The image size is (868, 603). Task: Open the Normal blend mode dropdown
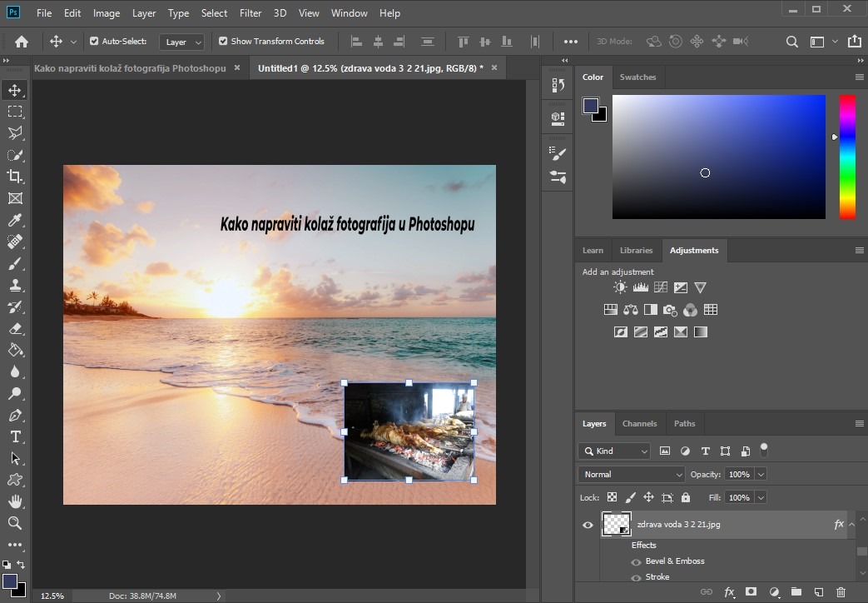pos(631,474)
